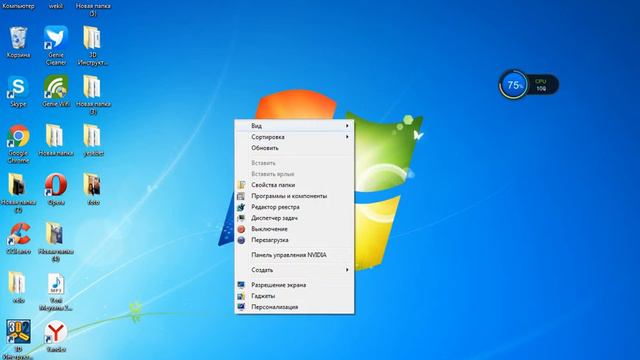Image resolution: width=640 pixels, height=360 pixels.
Task: Choose Разрешение экрана entry
Action: pos(294,285)
